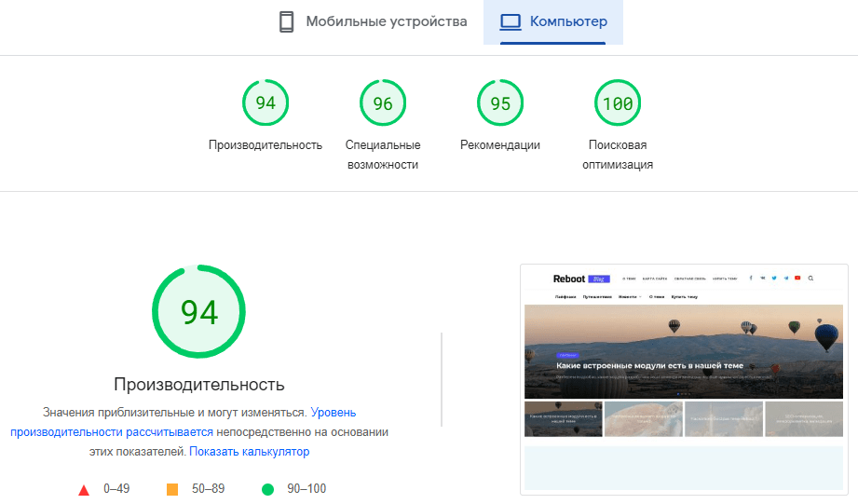
Task: Open the Reboot site screenshot thumbnail
Action: (684, 380)
